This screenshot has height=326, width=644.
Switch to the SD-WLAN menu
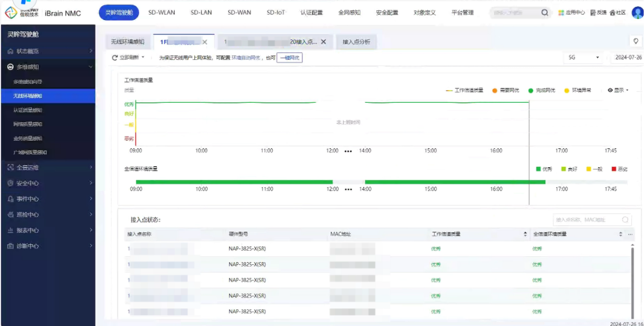point(161,13)
